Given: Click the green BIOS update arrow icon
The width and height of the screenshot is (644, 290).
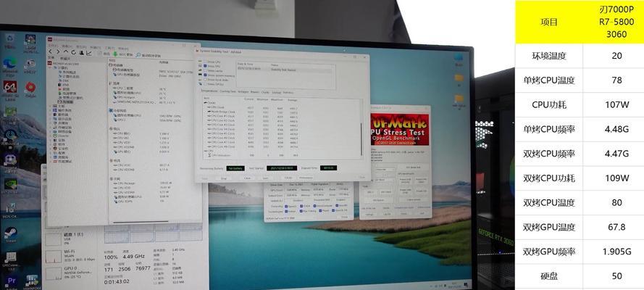Looking at the screenshot, I should [115, 54].
